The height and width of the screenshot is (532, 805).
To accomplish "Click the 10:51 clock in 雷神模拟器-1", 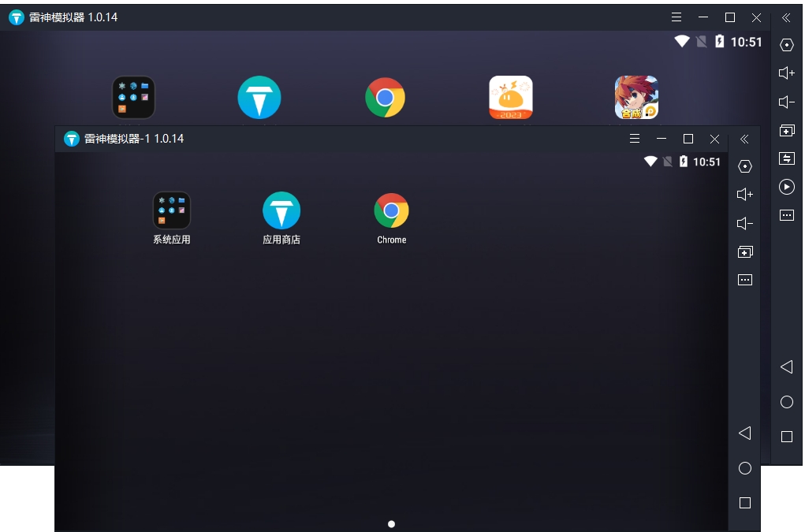I will [x=706, y=162].
